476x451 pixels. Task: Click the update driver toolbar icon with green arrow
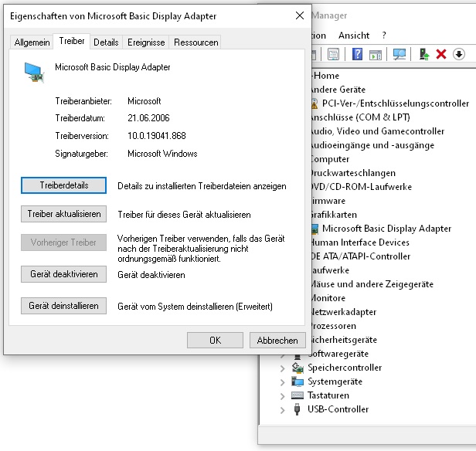click(424, 54)
